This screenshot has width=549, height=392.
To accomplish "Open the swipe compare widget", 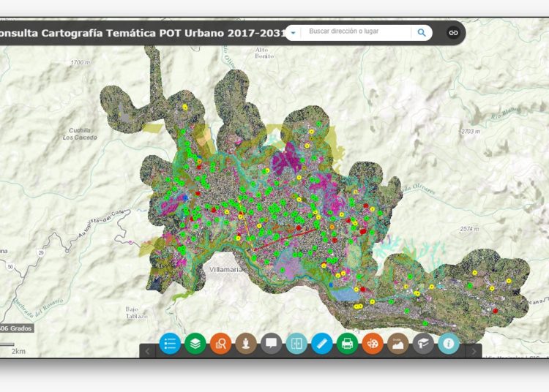I will tap(296, 344).
